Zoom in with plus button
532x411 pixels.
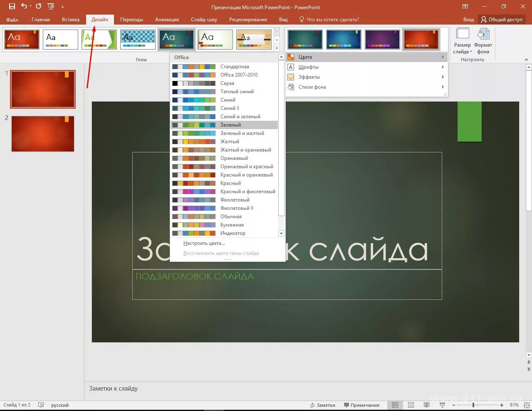pyautogui.click(x=502, y=405)
